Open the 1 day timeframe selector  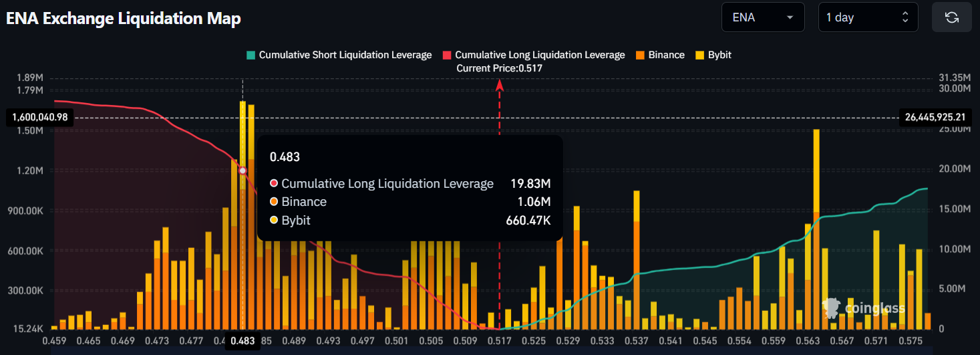pos(868,17)
